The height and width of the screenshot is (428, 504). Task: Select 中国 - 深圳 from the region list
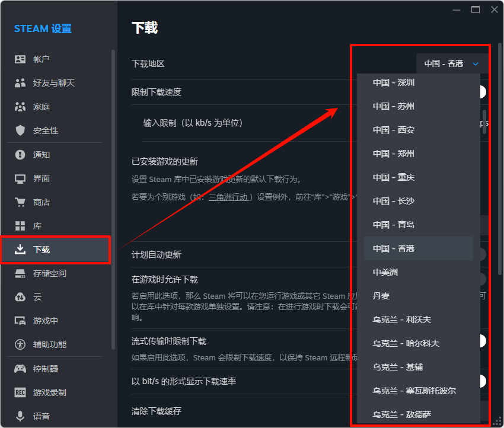(393, 82)
